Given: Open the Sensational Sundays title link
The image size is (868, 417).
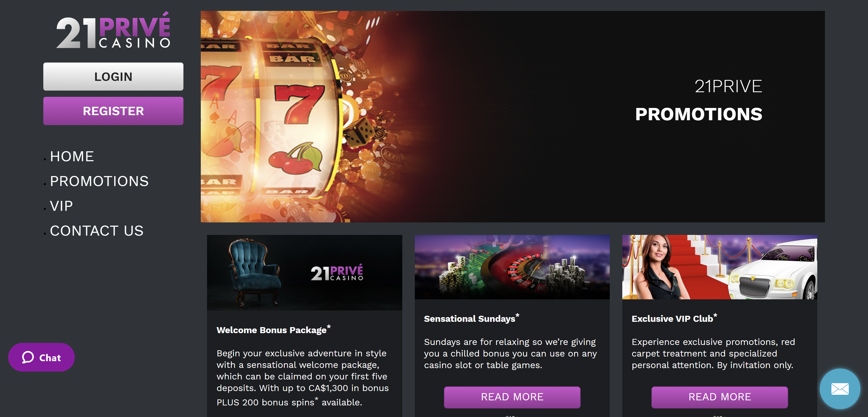Looking at the screenshot, I should point(472,318).
